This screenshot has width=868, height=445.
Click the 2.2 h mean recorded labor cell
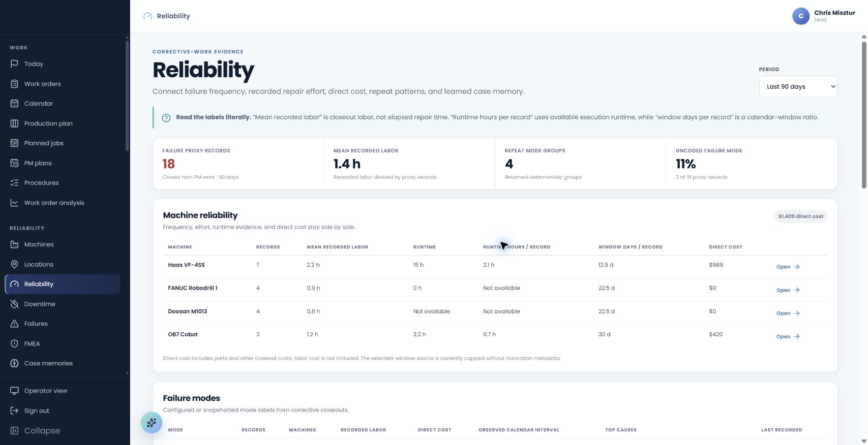313,265
